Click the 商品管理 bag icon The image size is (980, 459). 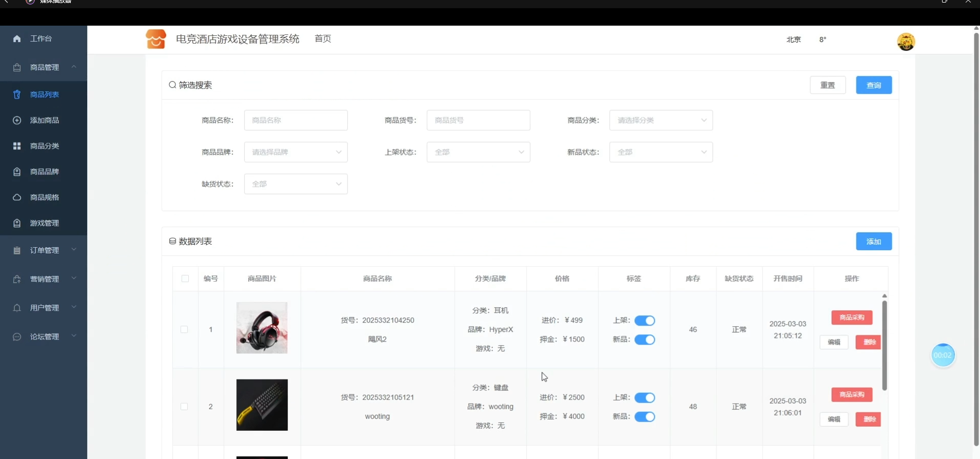[17, 67]
